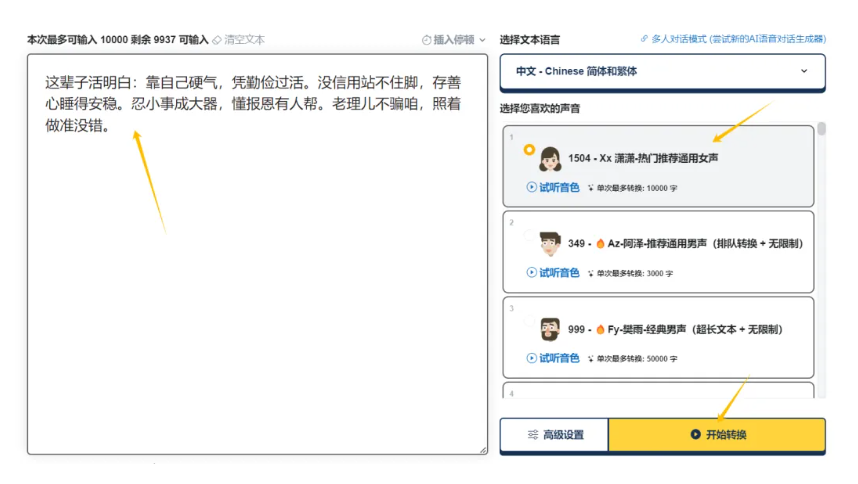Select the radio button for Fy-樊雨 voice

529,321
